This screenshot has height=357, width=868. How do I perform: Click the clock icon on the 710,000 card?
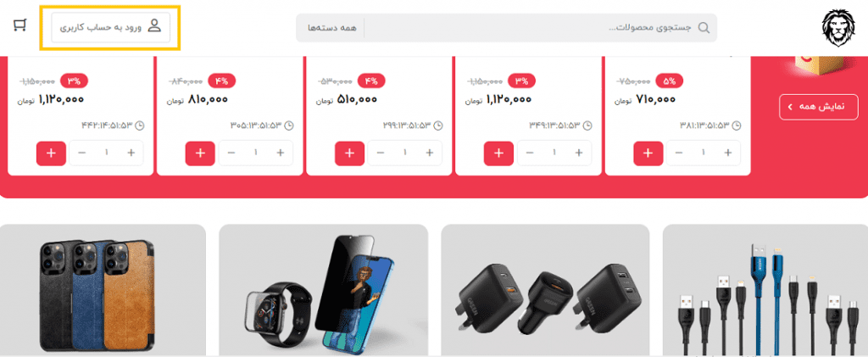[736, 126]
